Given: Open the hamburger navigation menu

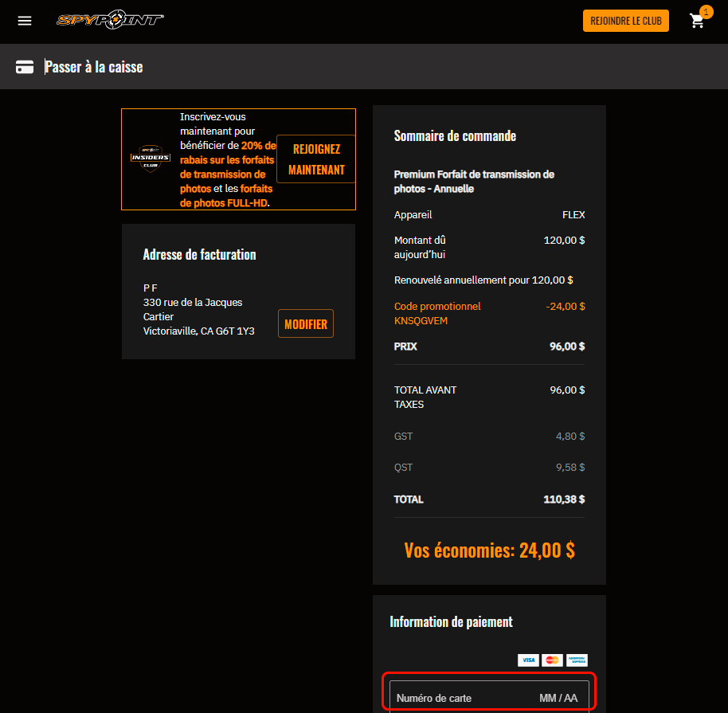Looking at the screenshot, I should point(25,21).
